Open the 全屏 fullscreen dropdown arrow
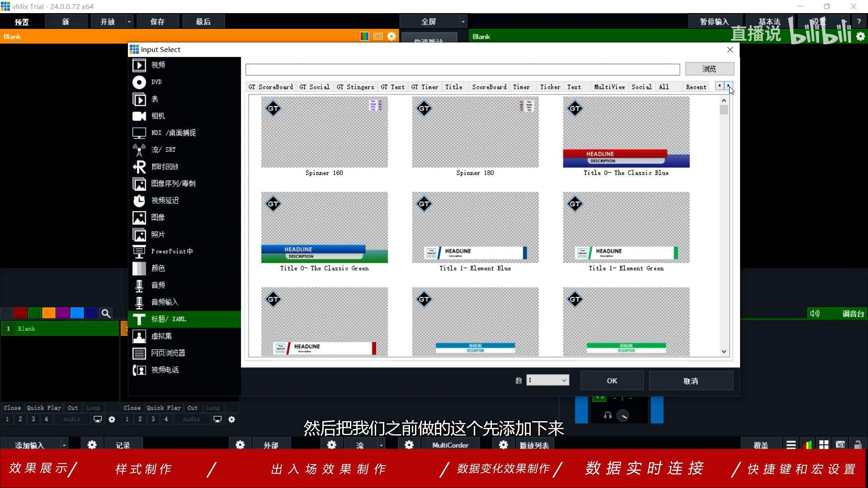The image size is (868, 488). (x=462, y=21)
